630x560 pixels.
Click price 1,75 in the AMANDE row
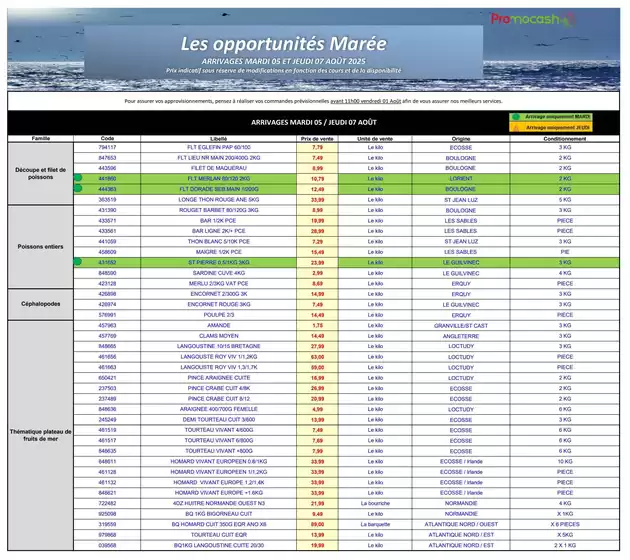coord(317,326)
